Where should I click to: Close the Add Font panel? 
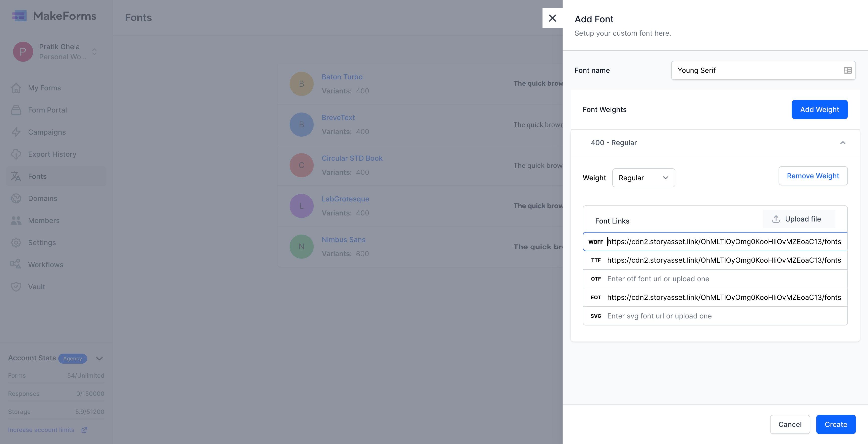point(552,18)
